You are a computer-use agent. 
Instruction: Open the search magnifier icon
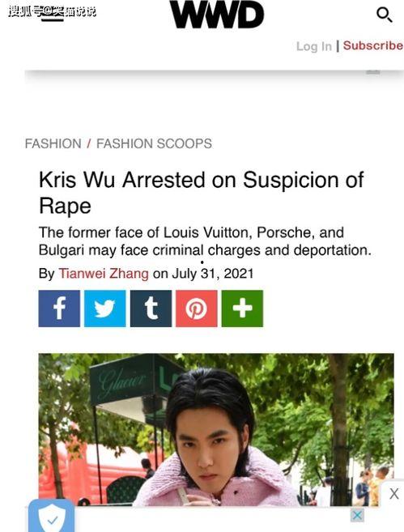pyautogui.click(x=385, y=15)
